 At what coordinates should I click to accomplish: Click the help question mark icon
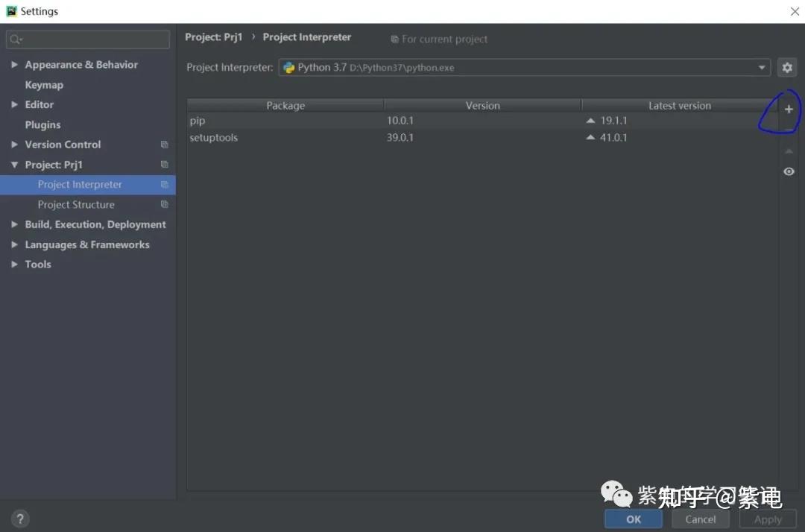(x=19, y=518)
